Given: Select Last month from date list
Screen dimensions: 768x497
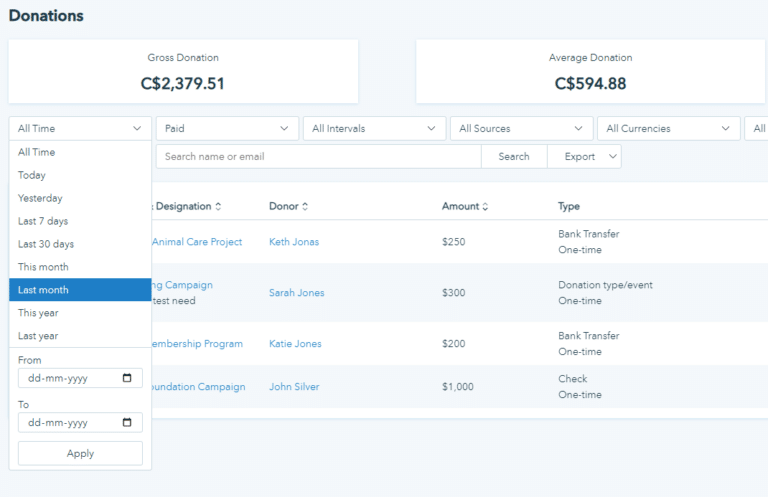Looking at the screenshot, I should tap(80, 290).
